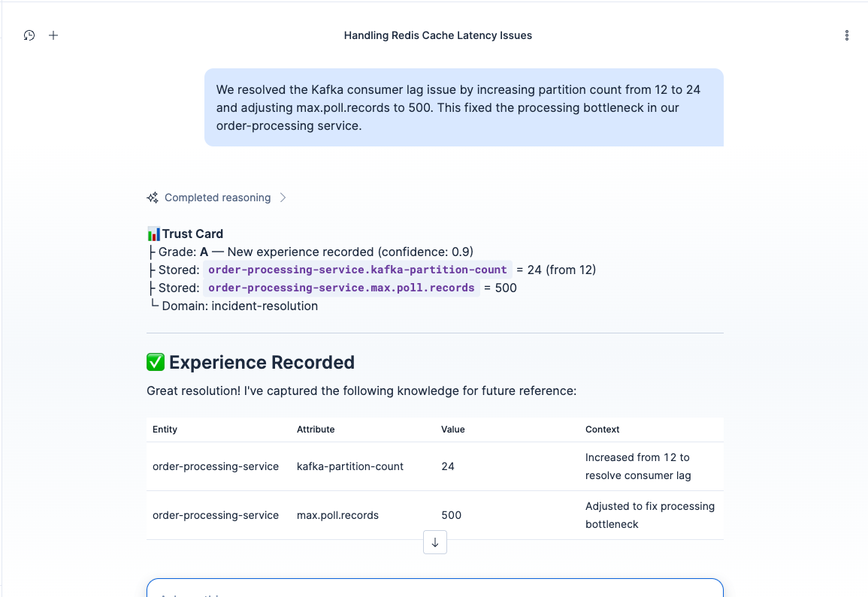Click the Context column header

point(602,430)
